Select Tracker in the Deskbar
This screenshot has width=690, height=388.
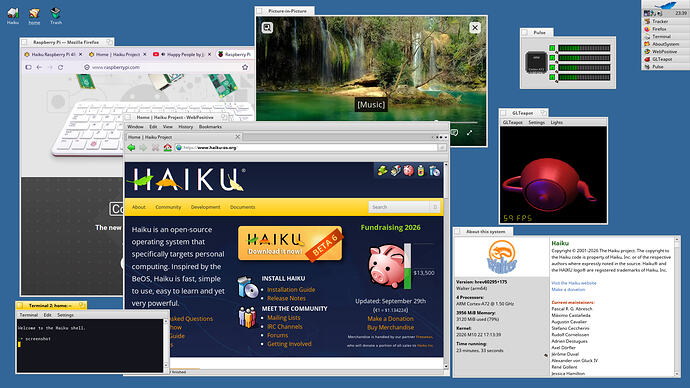coord(665,21)
